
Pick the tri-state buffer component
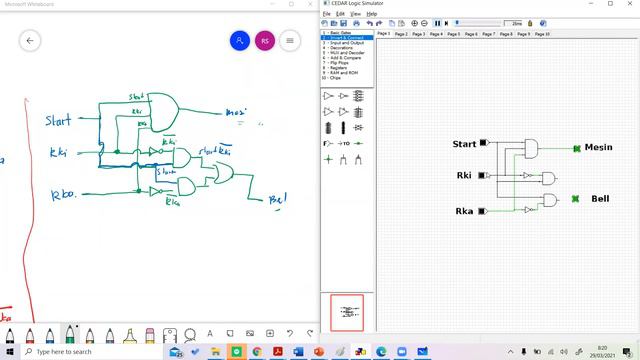coord(328,111)
